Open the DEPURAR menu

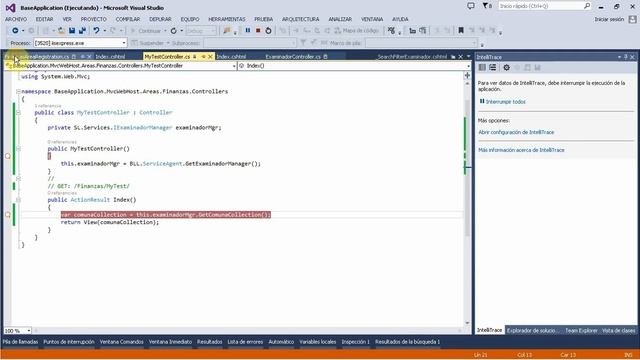pos(160,19)
